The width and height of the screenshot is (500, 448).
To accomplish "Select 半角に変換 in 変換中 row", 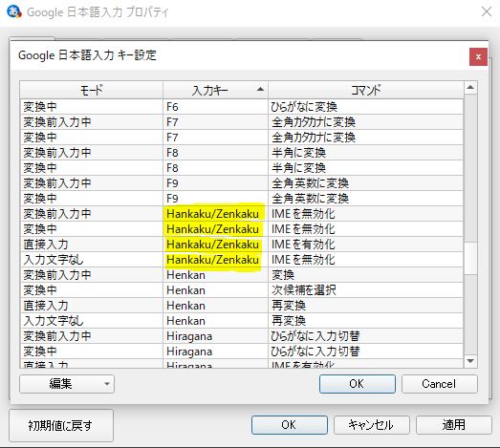I will point(366,168).
